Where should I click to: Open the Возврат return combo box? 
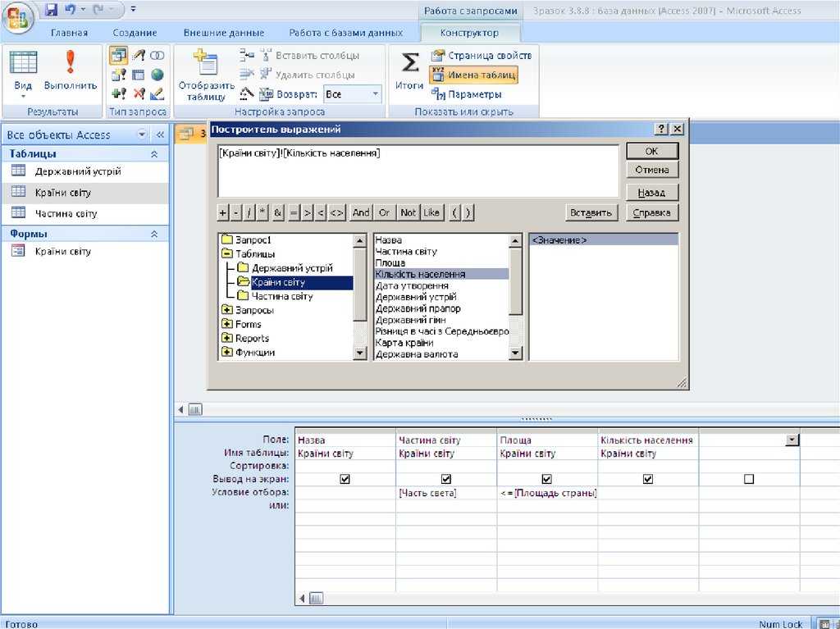click(x=353, y=94)
